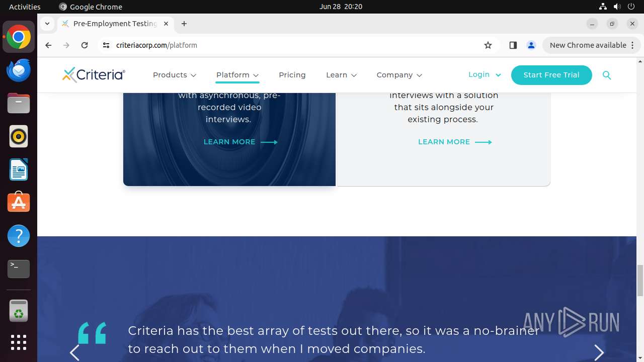Click Google Chrome app menu in top bar
Viewport: 644px width, 362px height.
tap(91, 7)
